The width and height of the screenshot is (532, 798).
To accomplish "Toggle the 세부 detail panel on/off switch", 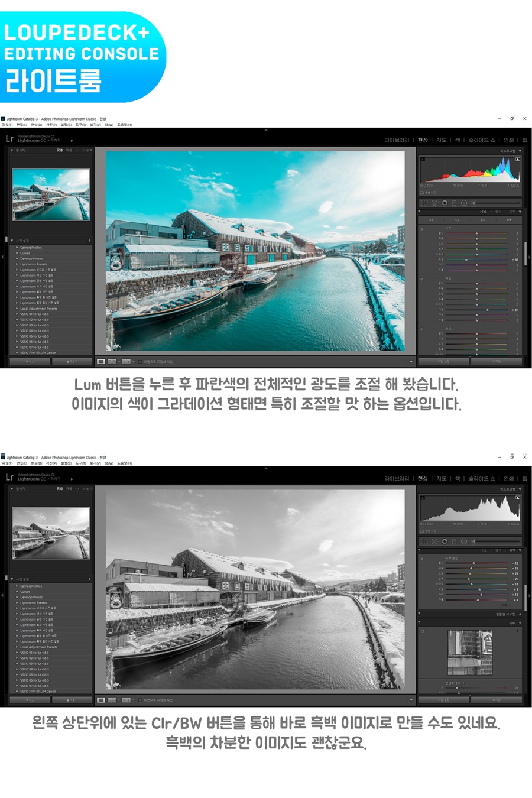I will pyautogui.click(x=419, y=623).
